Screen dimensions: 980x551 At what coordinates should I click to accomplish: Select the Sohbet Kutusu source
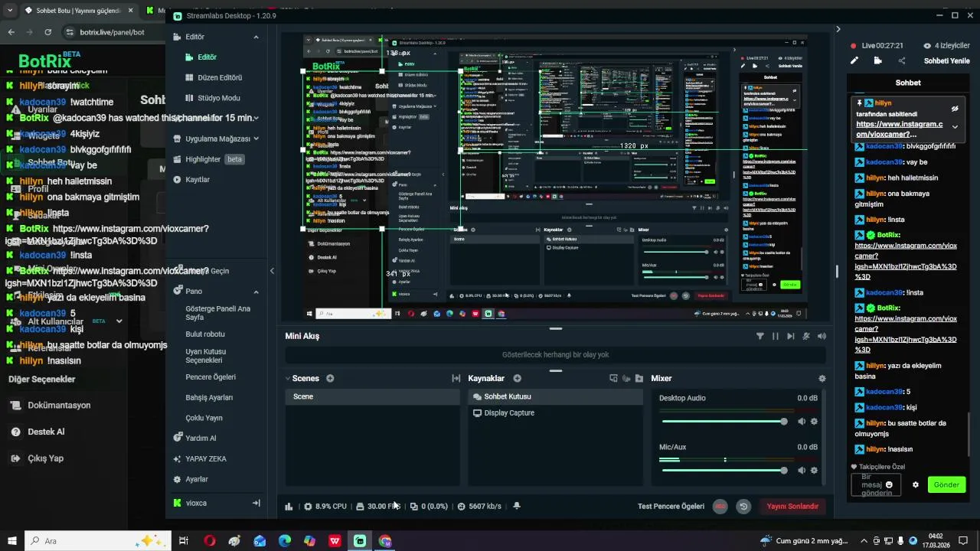coord(555,396)
